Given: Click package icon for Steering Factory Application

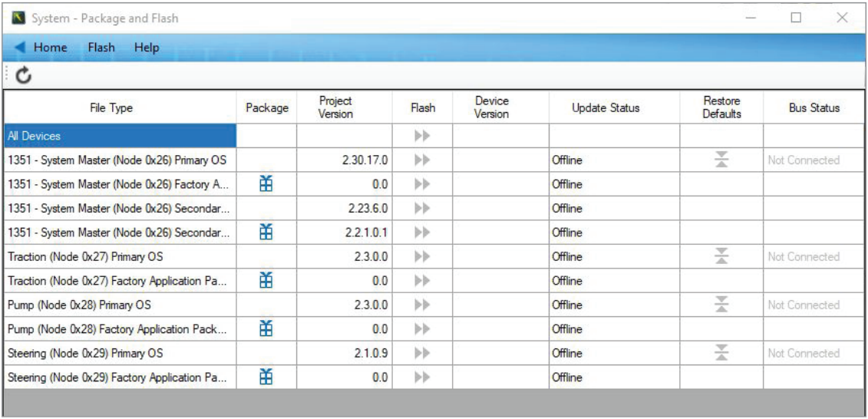Looking at the screenshot, I should pos(266,377).
